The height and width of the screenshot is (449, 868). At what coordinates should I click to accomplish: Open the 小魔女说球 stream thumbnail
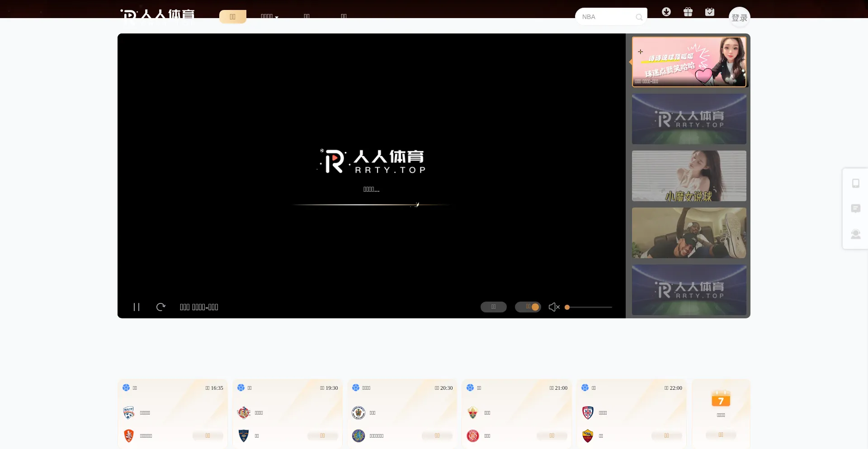[689, 176]
